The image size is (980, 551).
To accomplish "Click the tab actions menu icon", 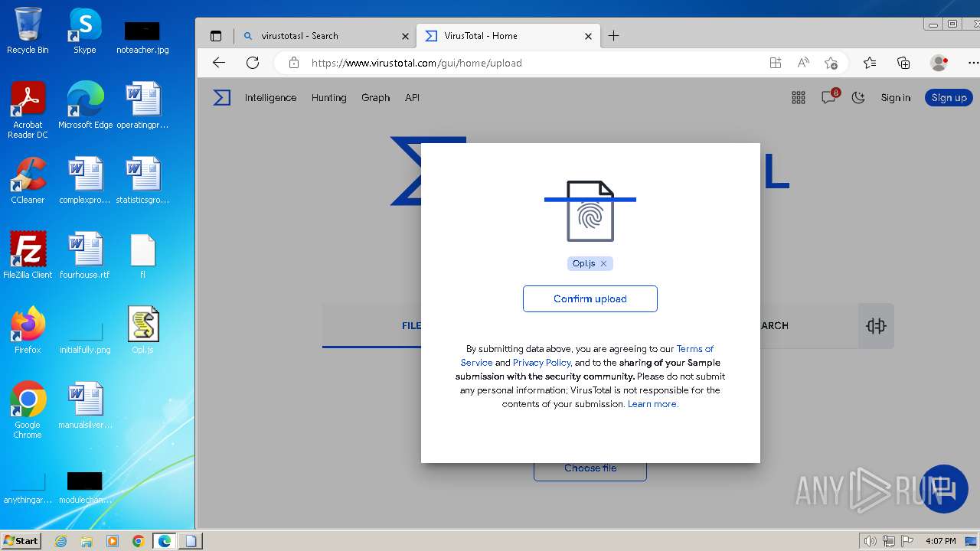I will [216, 36].
